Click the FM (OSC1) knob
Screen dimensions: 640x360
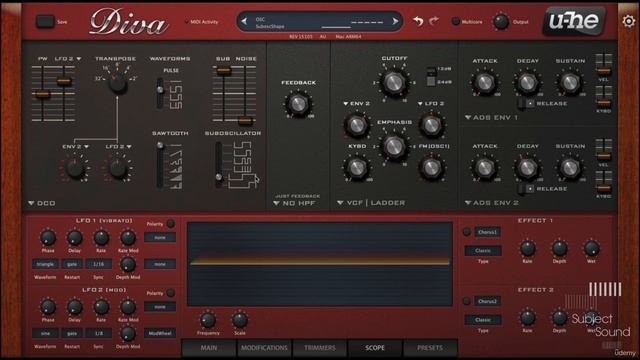pos(431,167)
